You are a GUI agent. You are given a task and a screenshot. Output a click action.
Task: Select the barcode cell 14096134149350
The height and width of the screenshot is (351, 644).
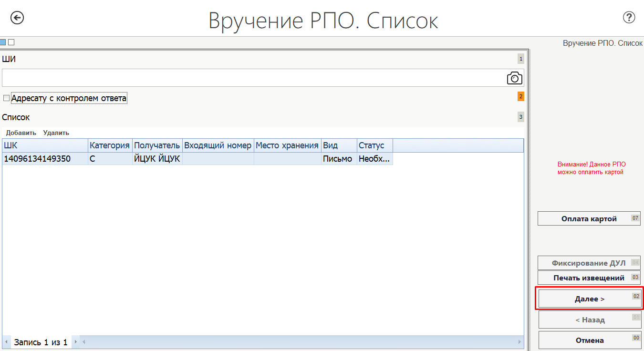[x=45, y=159]
